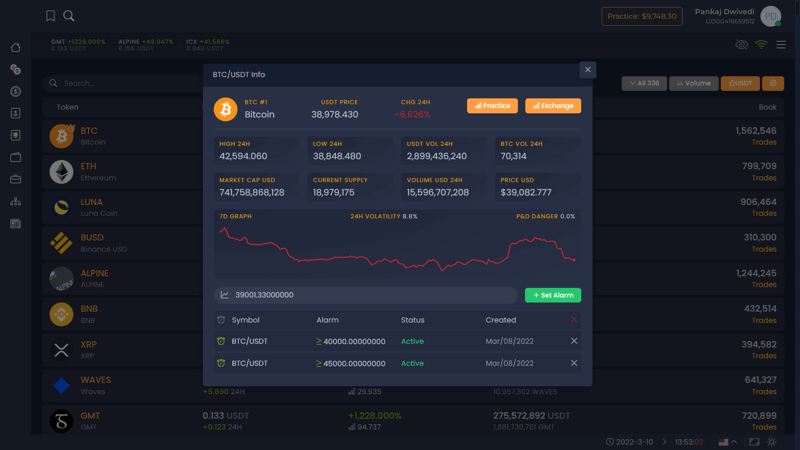Close the BTC/USDT Info dialog

[588, 70]
